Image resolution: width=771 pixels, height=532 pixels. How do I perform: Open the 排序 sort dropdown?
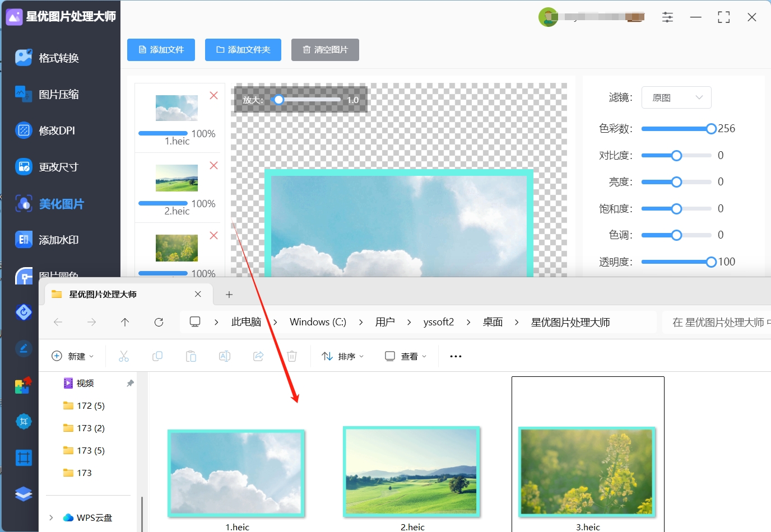click(343, 356)
